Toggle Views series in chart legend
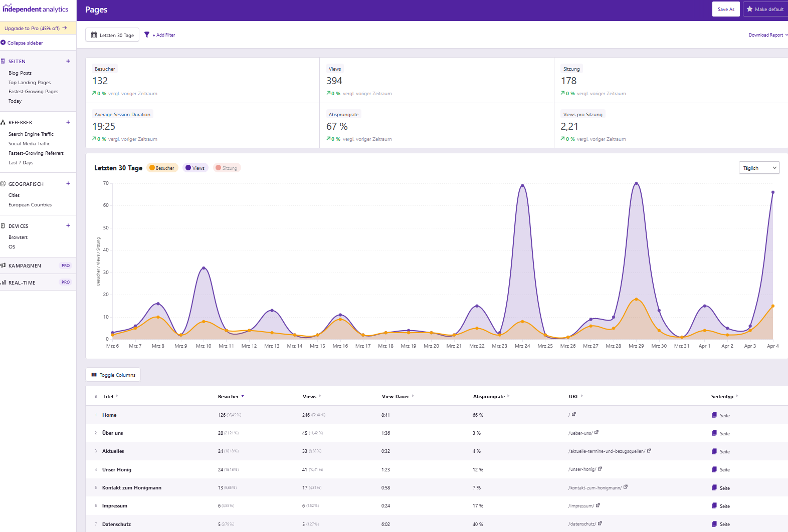 (x=195, y=168)
